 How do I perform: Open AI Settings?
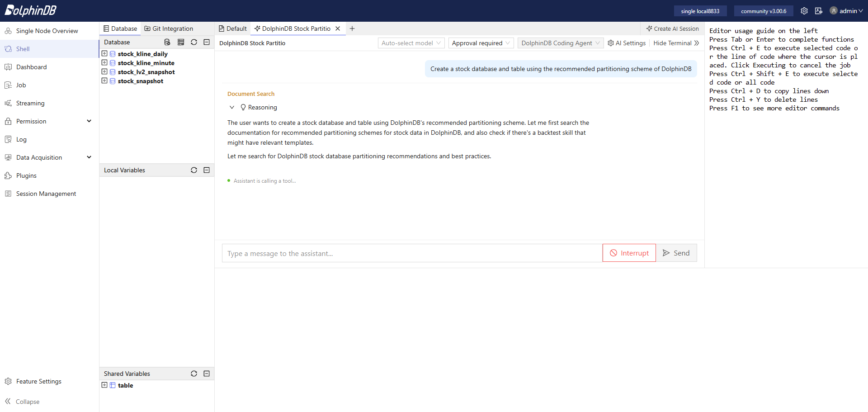[x=627, y=43]
